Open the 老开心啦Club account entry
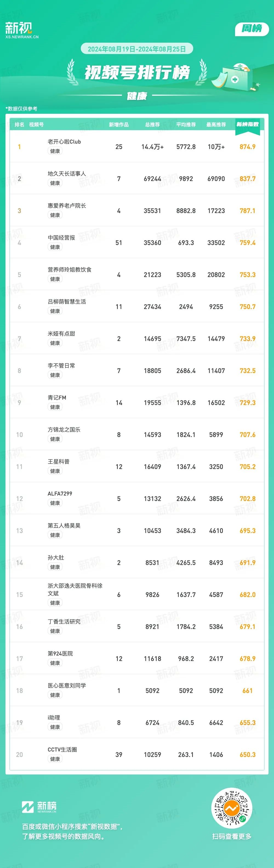 [64, 142]
